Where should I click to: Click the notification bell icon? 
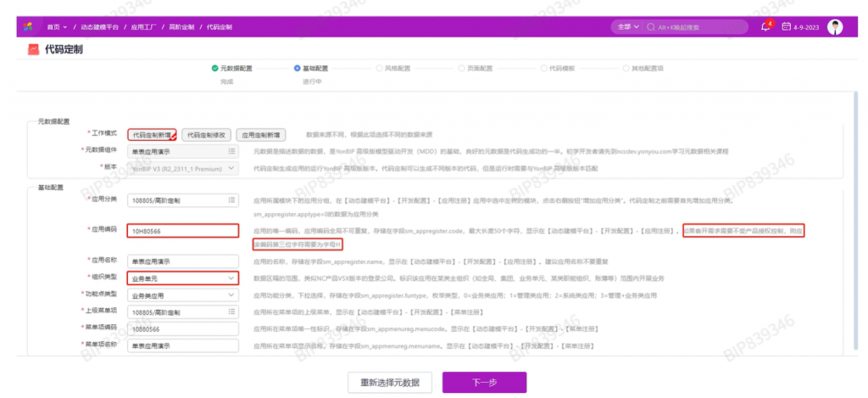tap(765, 26)
